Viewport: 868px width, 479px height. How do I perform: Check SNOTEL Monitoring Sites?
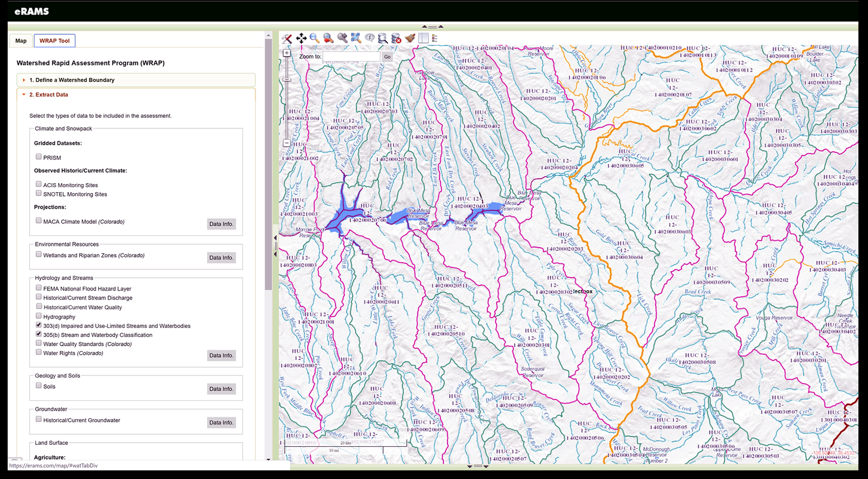pos(39,193)
